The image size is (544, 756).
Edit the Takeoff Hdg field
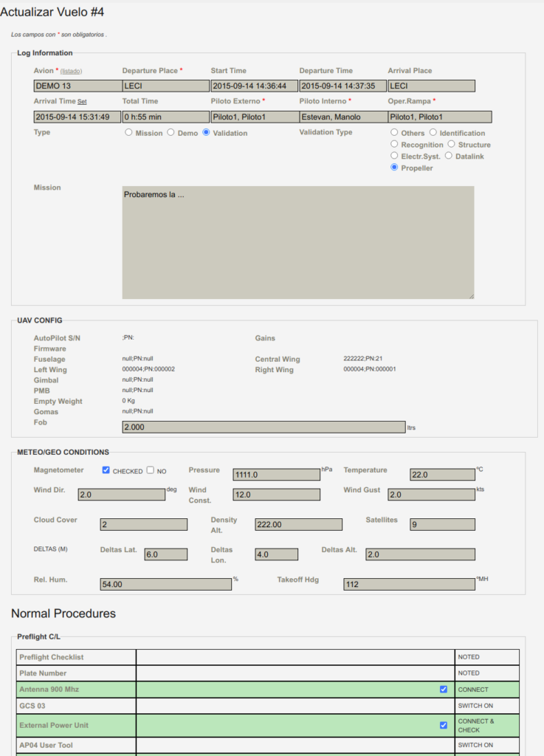tap(409, 584)
